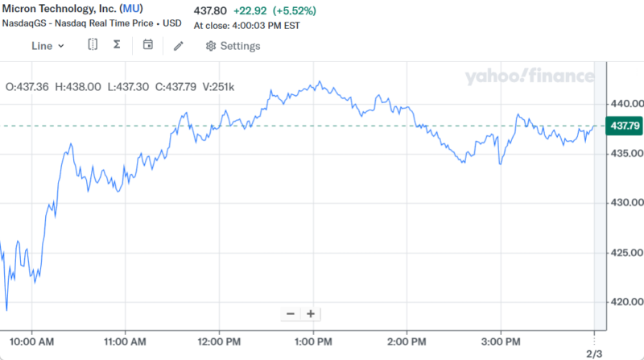Click the 420.00 price axis label

point(626,303)
